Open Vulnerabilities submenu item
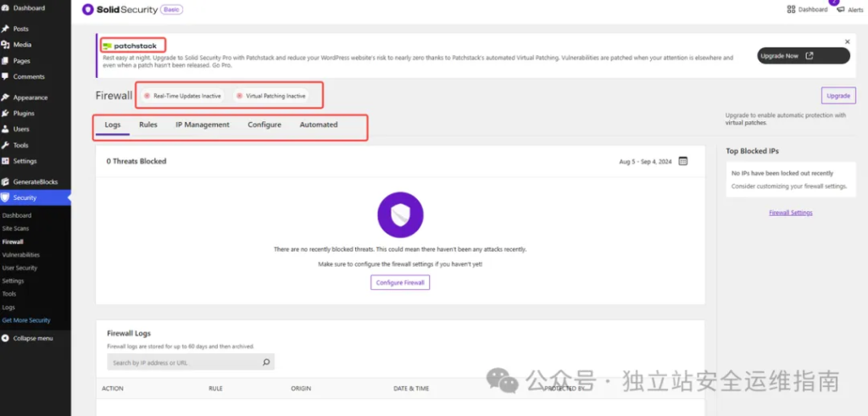 tap(21, 255)
